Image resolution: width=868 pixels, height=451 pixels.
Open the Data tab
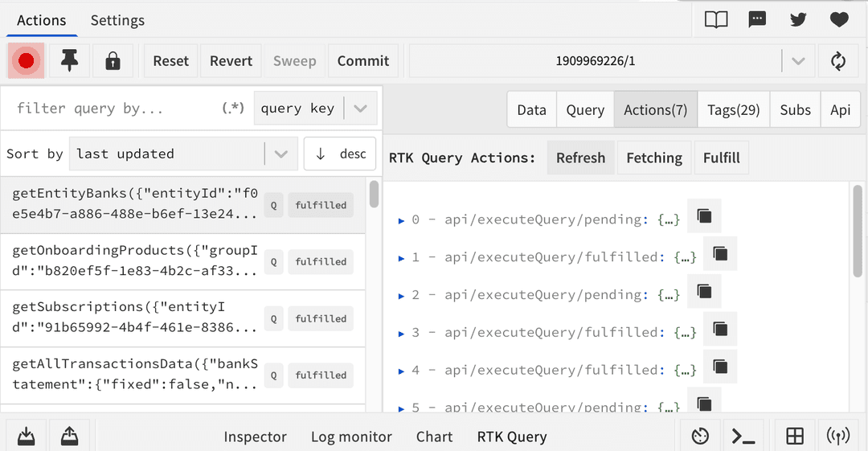click(x=531, y=109)
